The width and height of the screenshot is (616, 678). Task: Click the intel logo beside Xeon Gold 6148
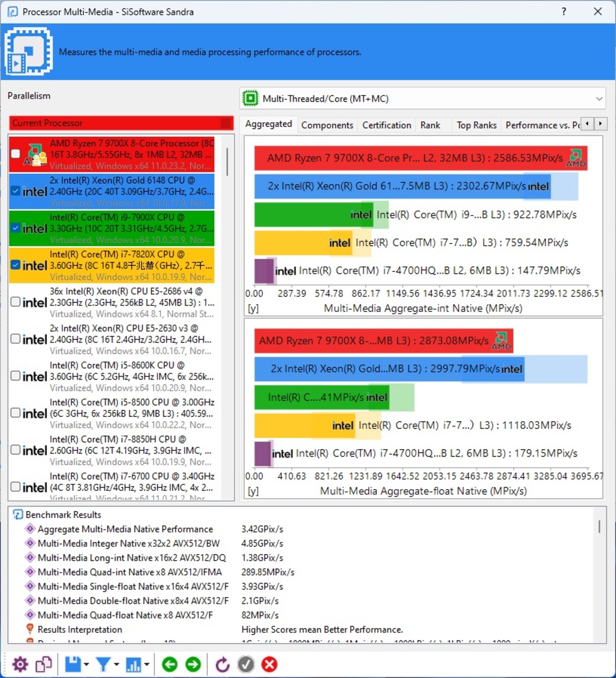[35, 192]
